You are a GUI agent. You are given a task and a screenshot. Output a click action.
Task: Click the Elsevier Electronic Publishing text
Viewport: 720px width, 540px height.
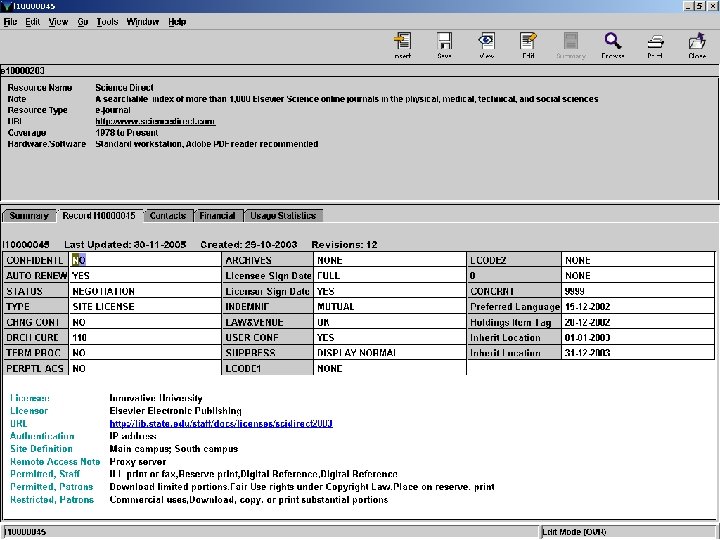point(175,411)
